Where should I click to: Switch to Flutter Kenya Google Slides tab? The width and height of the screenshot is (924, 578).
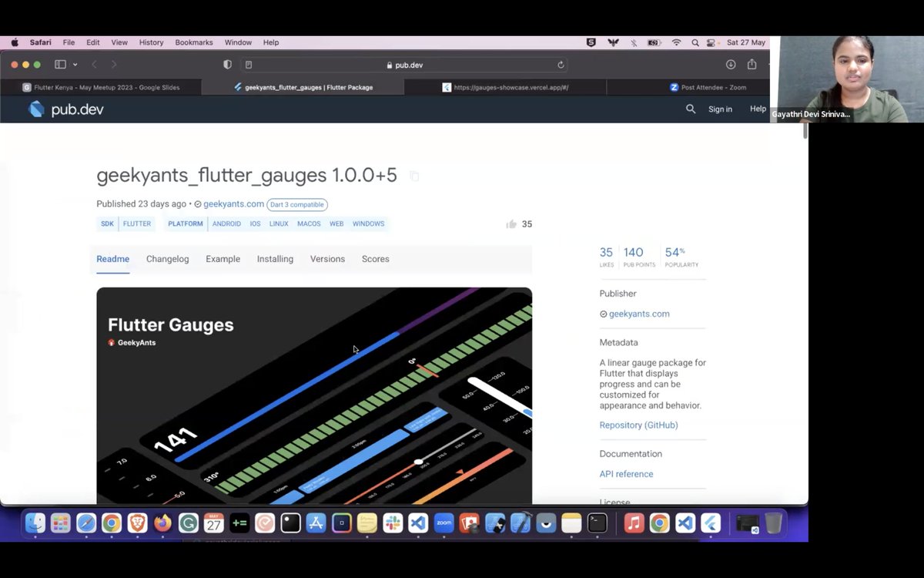coord(101,87)
